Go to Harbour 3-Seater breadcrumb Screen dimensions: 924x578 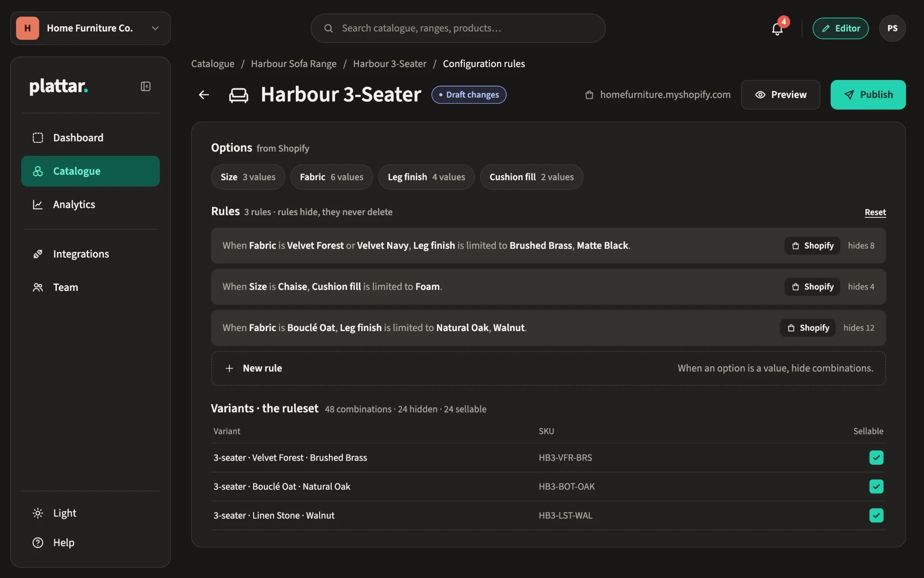point(389,64)
